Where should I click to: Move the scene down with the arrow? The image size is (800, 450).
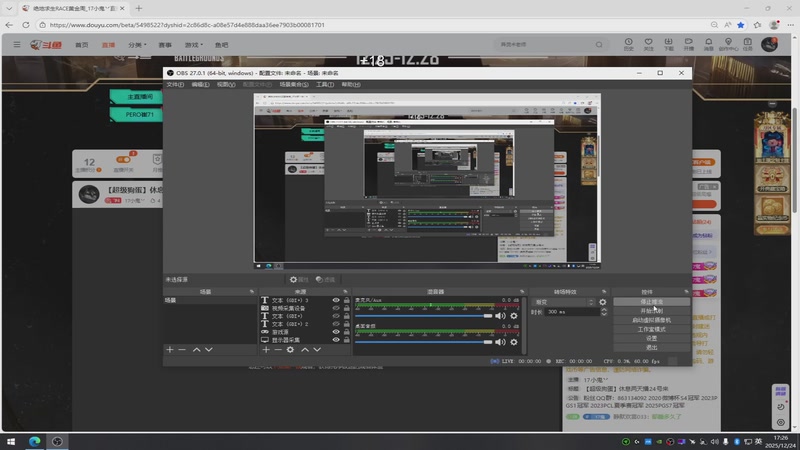[209, 349]
